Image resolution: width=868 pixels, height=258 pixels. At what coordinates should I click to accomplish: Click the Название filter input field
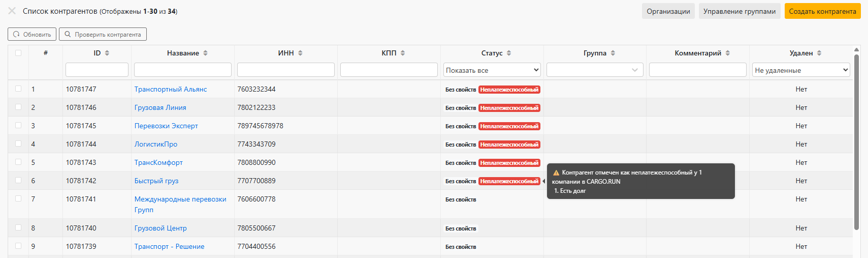[183, 70]
